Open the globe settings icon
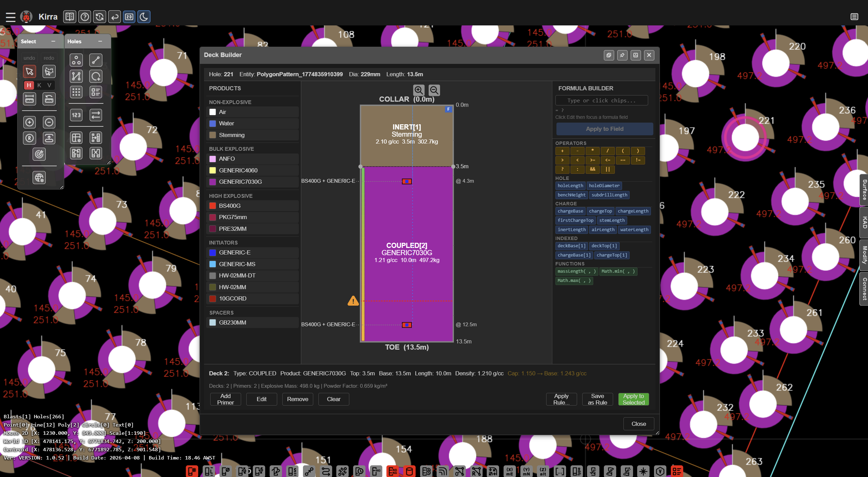 [39, 178]
